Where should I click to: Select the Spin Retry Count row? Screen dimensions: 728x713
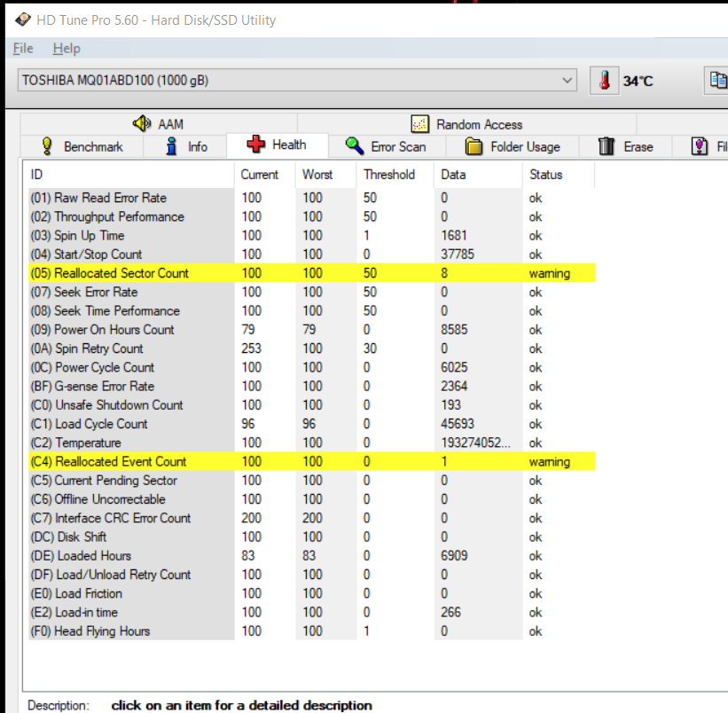311,349
